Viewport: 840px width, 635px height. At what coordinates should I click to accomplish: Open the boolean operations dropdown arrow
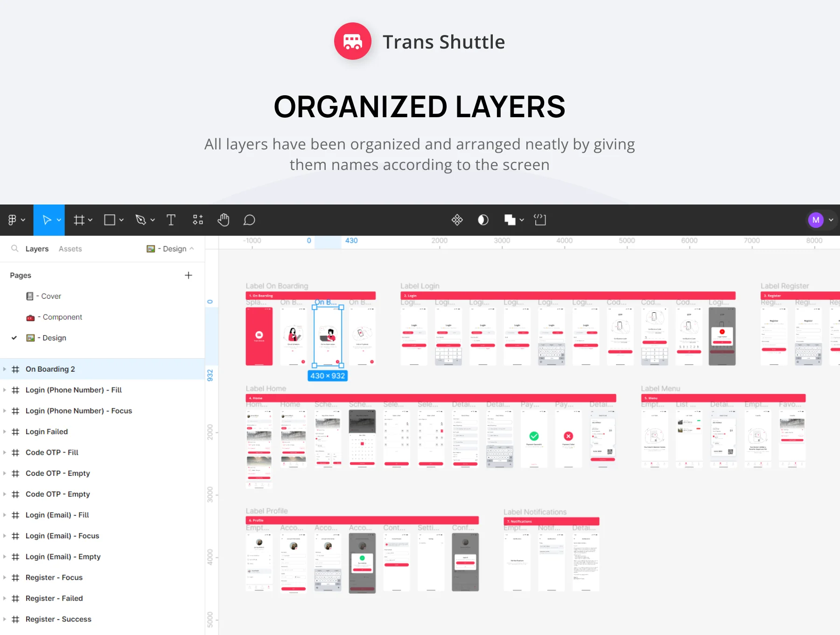(x=522, y=220)
